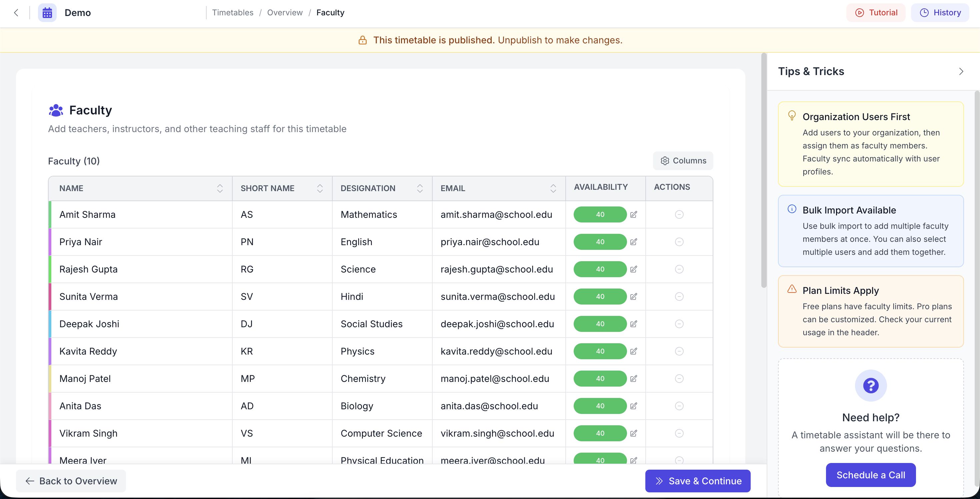Image resolution: width=980 pixels, height=499 pixels.
Task: Click the Bulk Import info icon
Action: [792, 209]
